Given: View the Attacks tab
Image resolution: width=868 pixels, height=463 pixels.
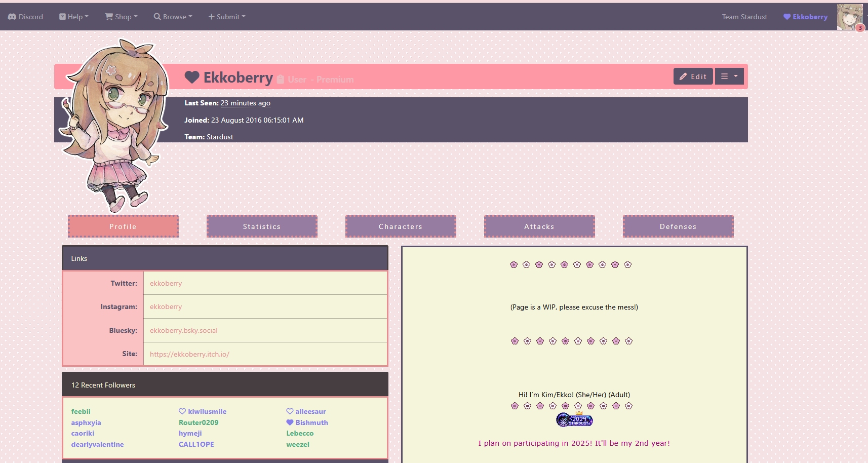Looking at the screenshot, I should 539,226.
